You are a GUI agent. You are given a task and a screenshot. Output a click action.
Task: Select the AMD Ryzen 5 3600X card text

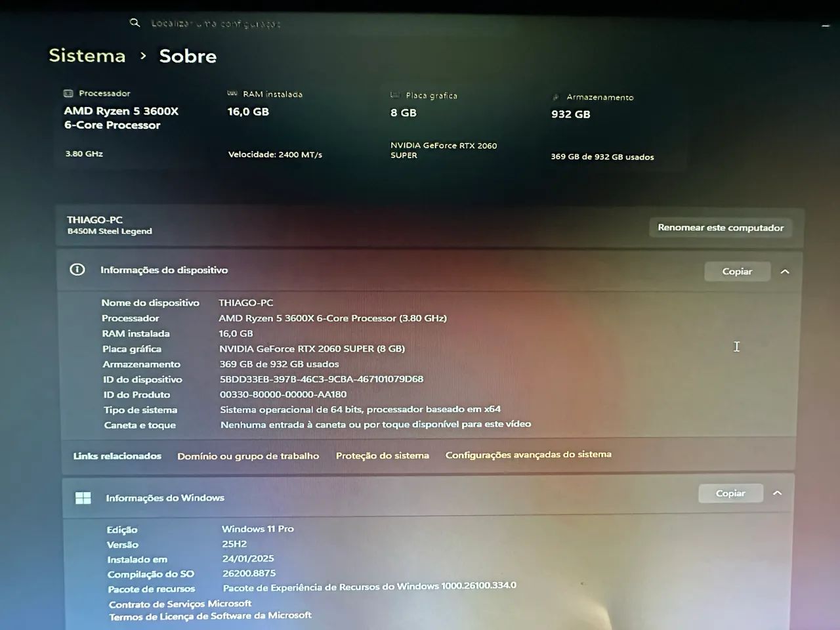click(121, 118)
